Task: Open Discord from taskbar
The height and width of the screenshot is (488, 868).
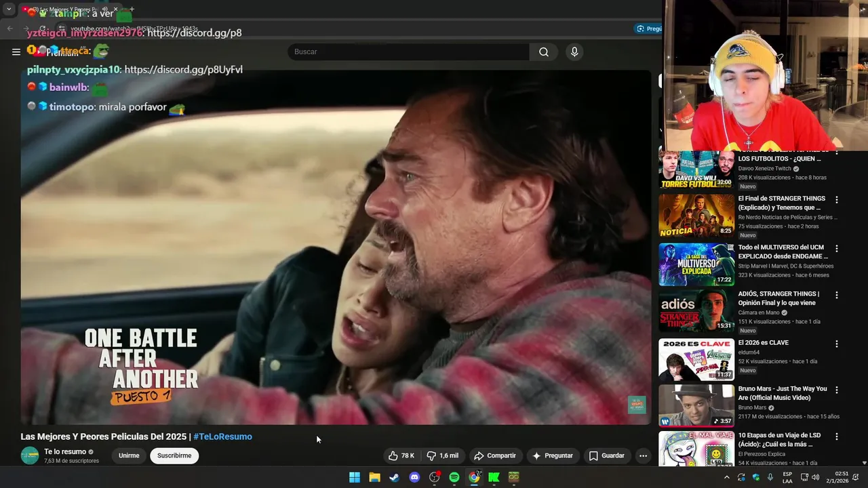Action: pyautogui.click(x=414, y=477)
